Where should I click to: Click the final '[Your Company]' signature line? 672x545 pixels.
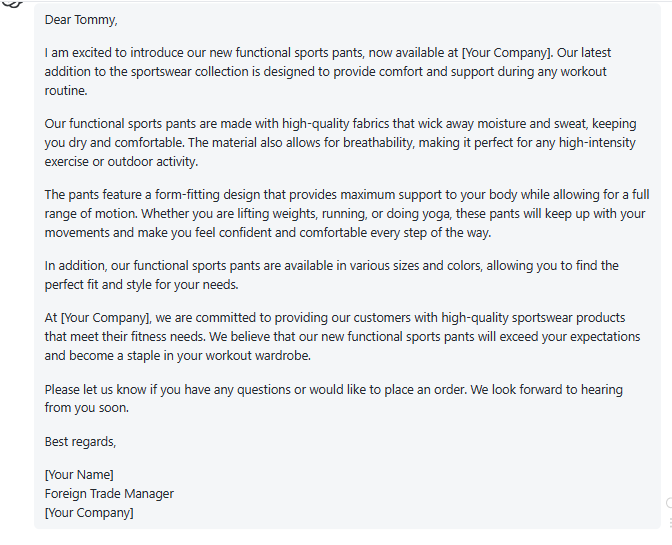pos(89,512)
